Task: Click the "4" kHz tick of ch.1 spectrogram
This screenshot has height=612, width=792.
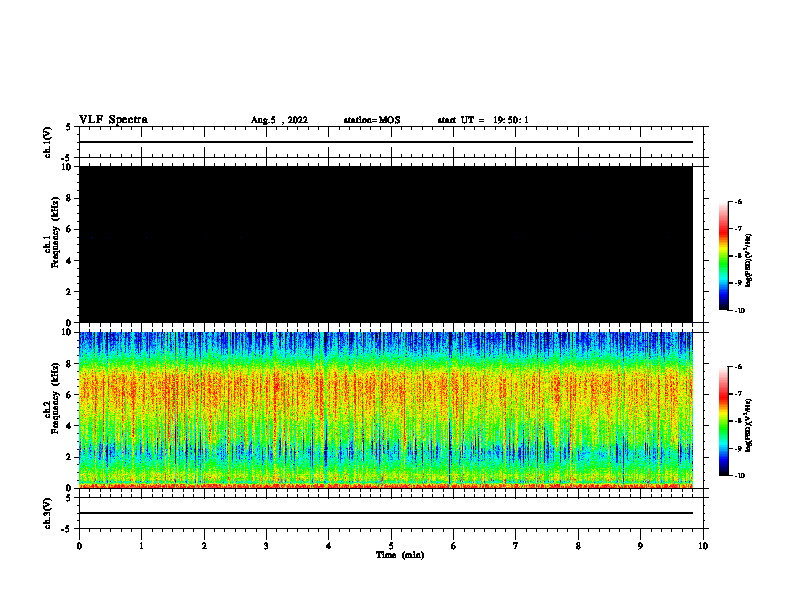Action: (69, 261)
